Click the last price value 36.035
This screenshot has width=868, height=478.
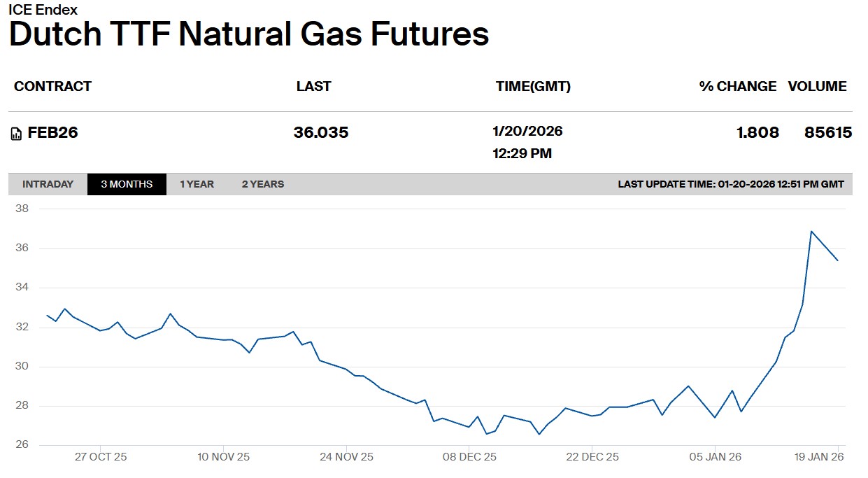(x=321, y=133)
